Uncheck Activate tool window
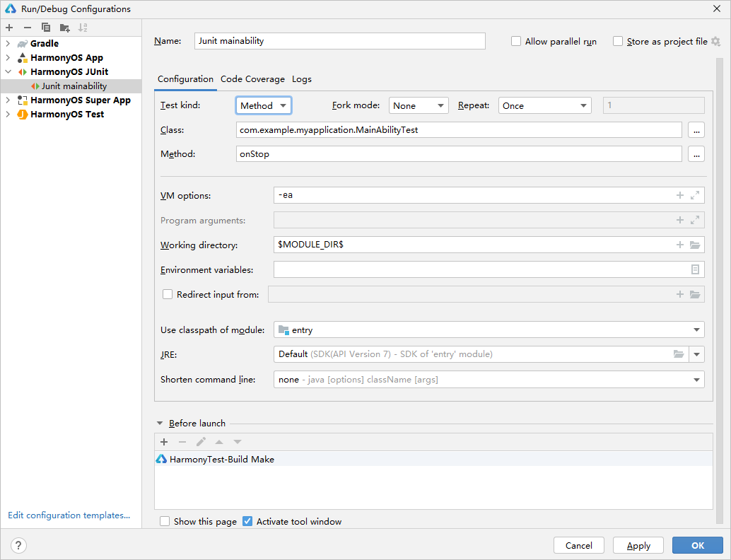 (x=247, y=521)
